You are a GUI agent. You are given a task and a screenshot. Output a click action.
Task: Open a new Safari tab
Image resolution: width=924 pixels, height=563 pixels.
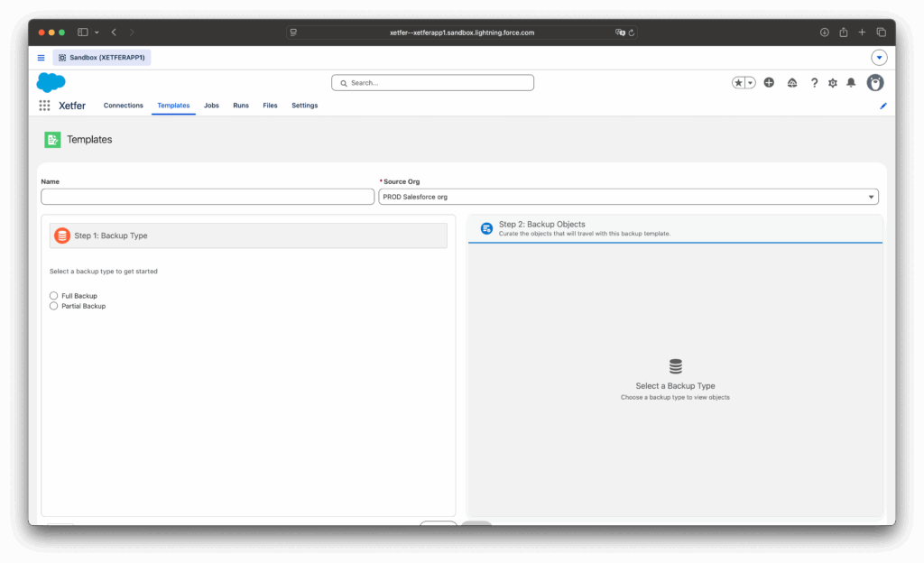click(x=862, y=32)
